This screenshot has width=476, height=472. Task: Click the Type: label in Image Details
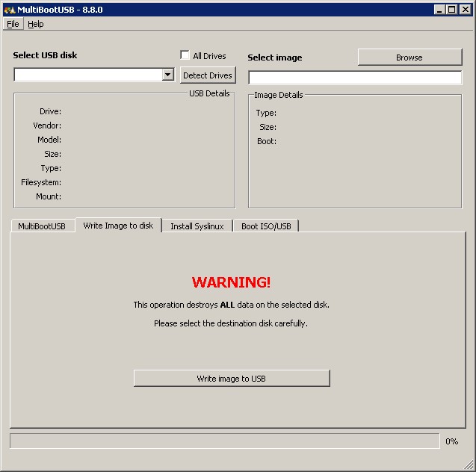pyautogui.click(x=266, y=114)
